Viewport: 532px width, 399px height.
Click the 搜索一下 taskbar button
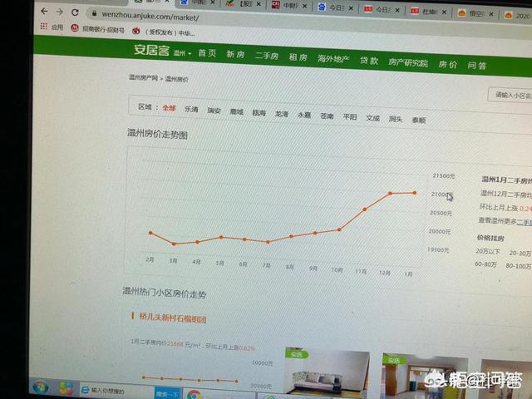[168, 393]
